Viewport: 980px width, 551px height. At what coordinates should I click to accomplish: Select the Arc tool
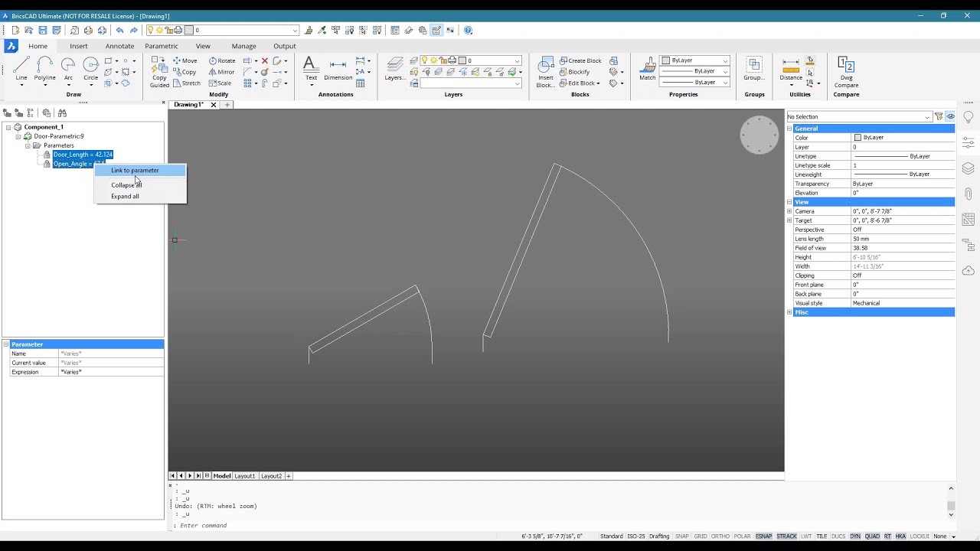(68, 69)
